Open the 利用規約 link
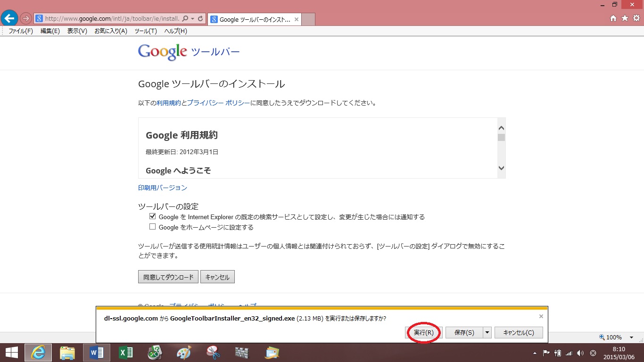 (168, 103)
